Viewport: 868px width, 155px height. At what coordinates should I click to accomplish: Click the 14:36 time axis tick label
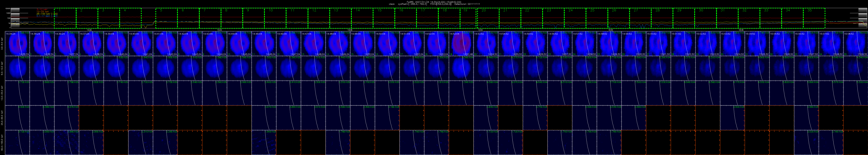[x=89, y=30]
